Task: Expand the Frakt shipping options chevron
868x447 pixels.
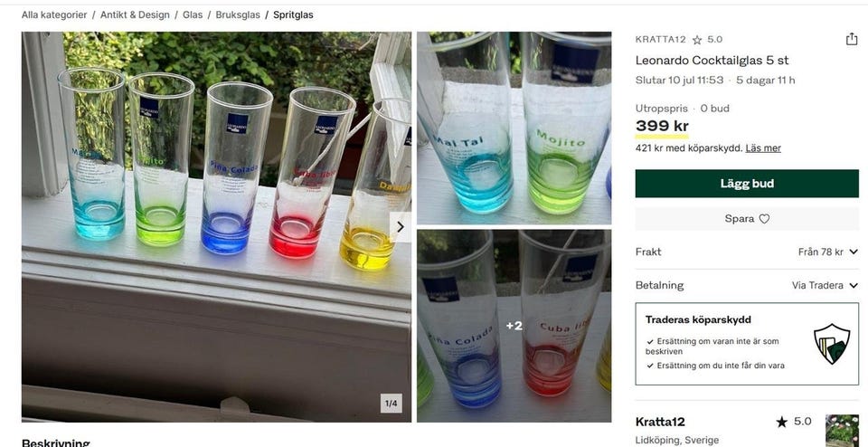Action: 853,252
